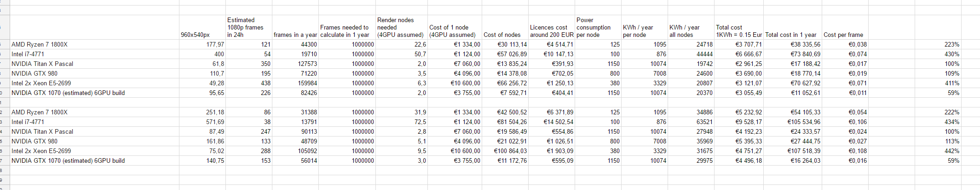Screen dimensions: 980x190
Task: Click the cell containing €107 518,39
Action: (792, 151)
